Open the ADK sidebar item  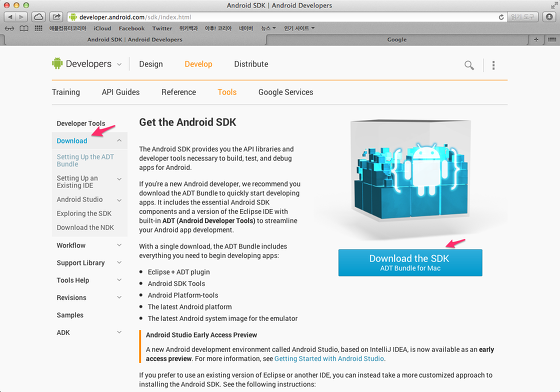coord(63,332)
